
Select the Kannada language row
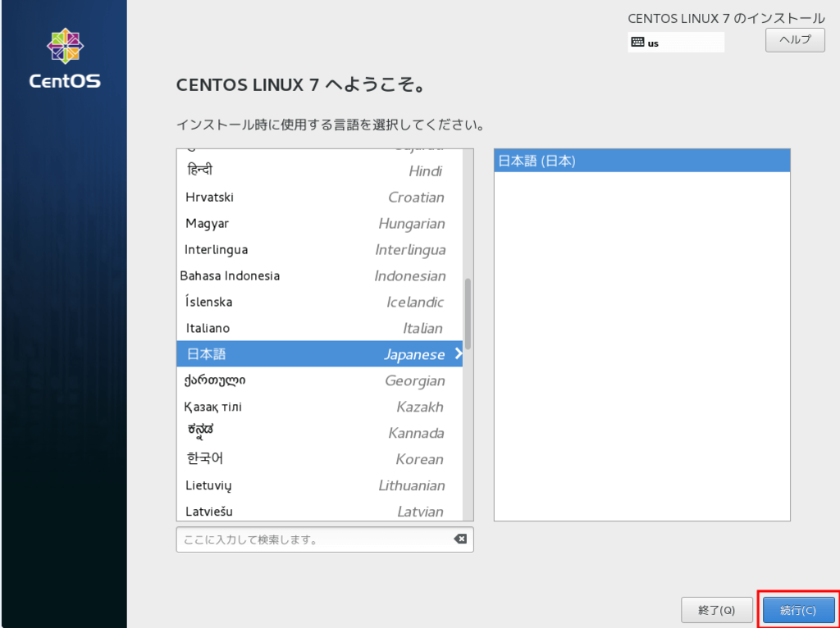tap(319, 433)
